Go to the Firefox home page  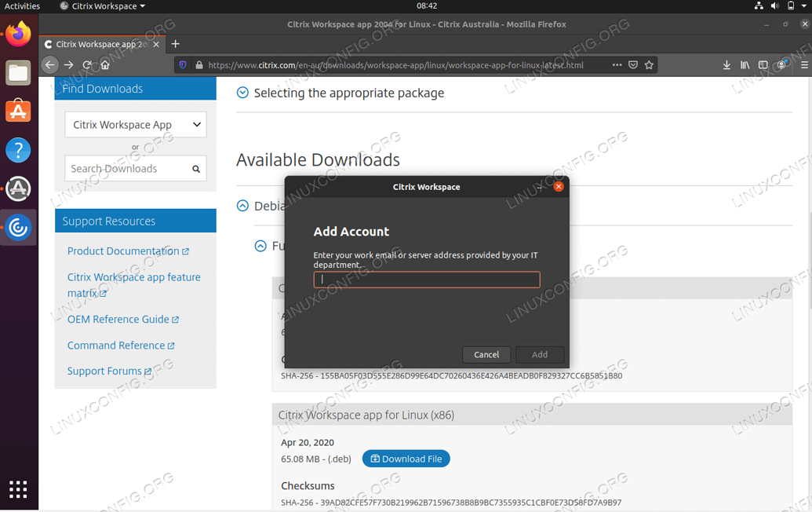tap(105, 64)
